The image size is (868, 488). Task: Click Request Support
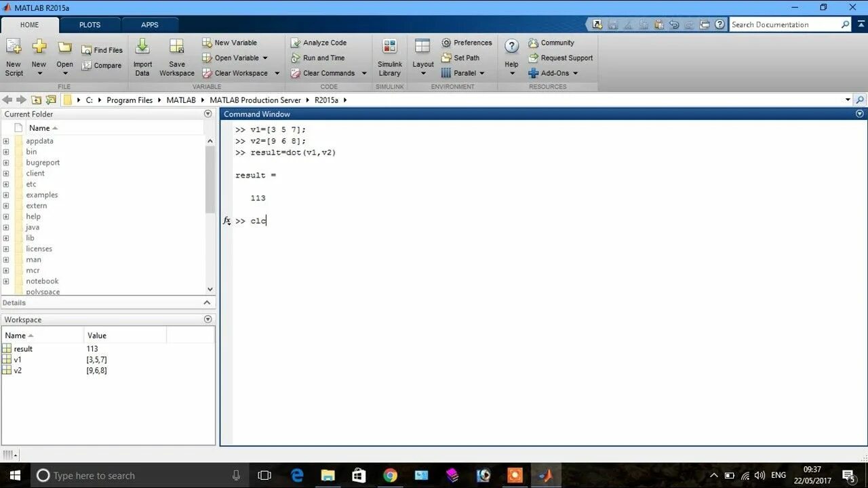click(561, 58)
